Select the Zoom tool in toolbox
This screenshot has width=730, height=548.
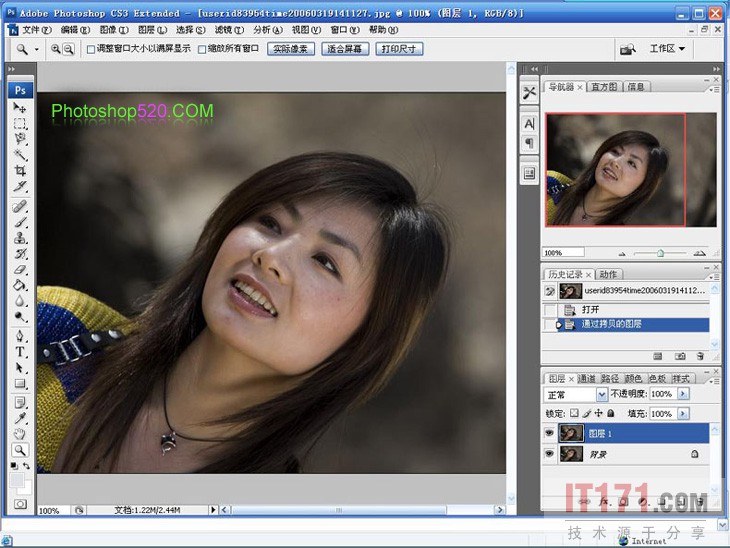click(20, 450)
